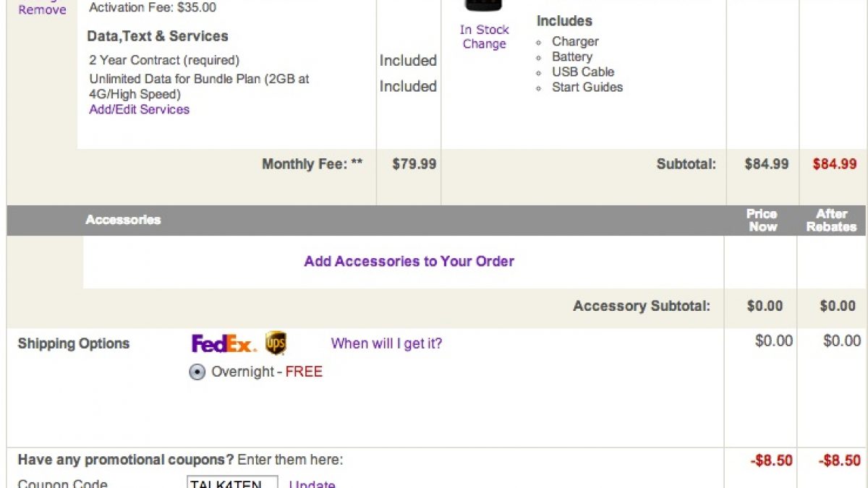Click the red $84.99 after-rebates subtotal
Viewport: 868px width, 488px height.
pos(834,164)
